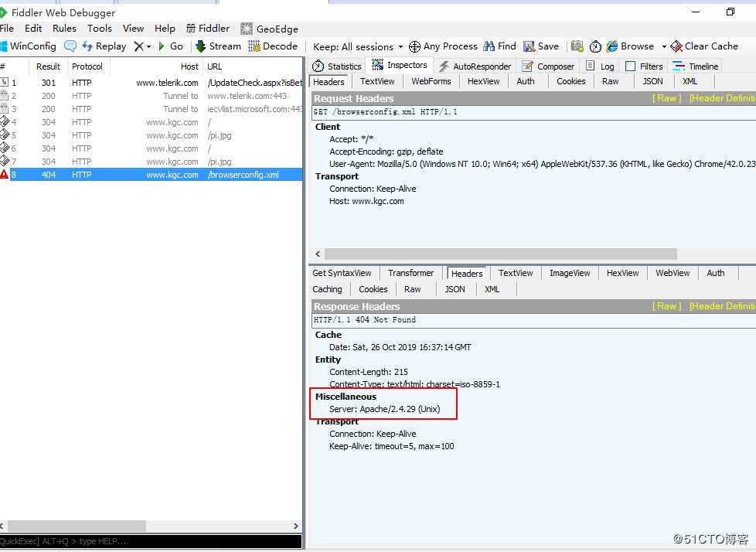Click the camera screenshot icon
This screenshot has height=552, width=756.
[x=577, y=46]
